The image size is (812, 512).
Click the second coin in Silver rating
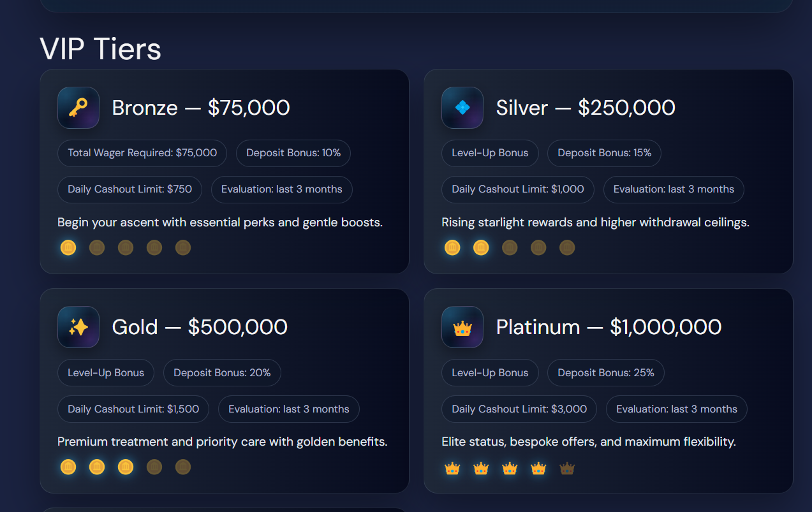tap(481, 247)
